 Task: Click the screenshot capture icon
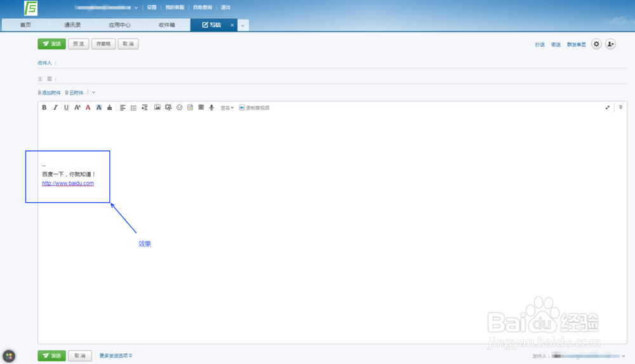pyautogui.click(x=168, y=108)
